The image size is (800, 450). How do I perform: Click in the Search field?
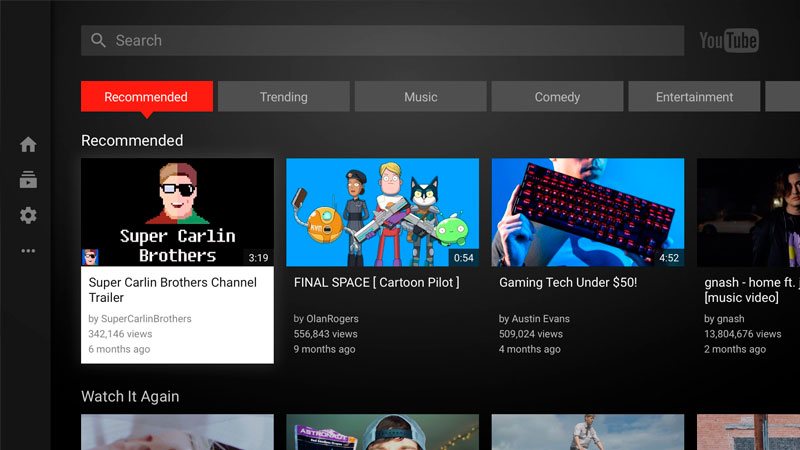[382, 40]
